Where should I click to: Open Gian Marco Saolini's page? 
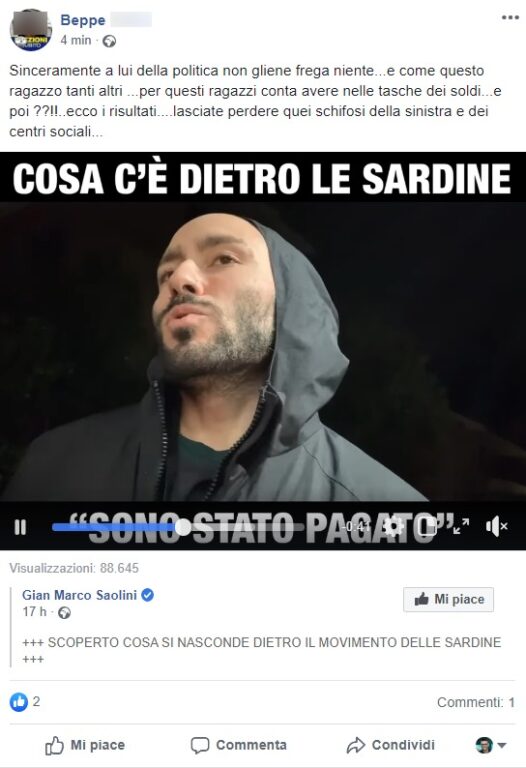point(79,595)
